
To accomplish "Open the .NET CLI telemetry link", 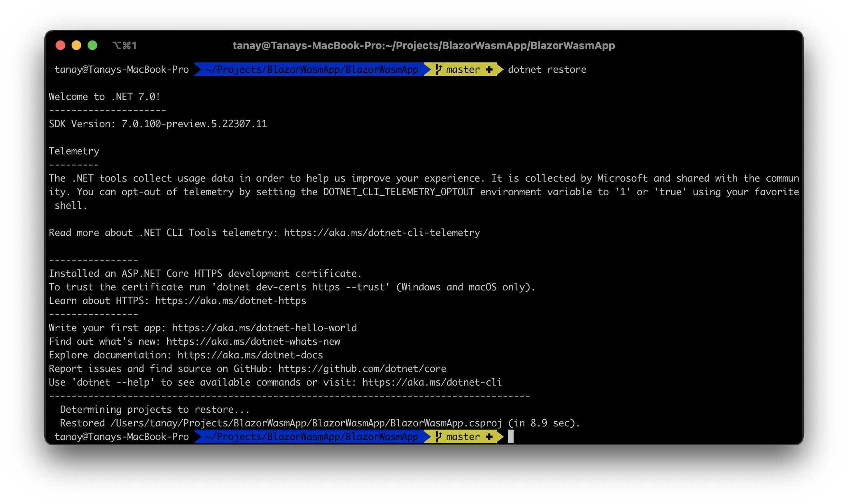I will pyautogui.click(x=381, y=232).
